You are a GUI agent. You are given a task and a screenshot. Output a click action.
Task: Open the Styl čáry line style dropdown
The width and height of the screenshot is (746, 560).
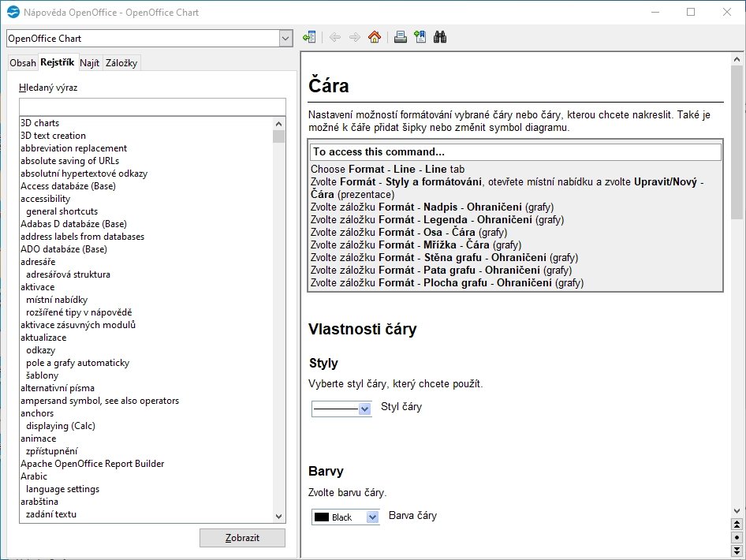(363, 409)
